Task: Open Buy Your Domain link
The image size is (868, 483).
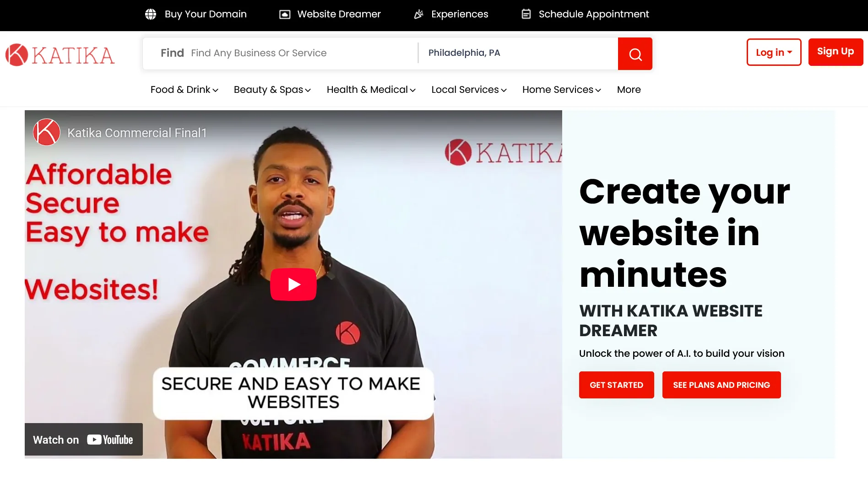Action: (x=206, y=14)
